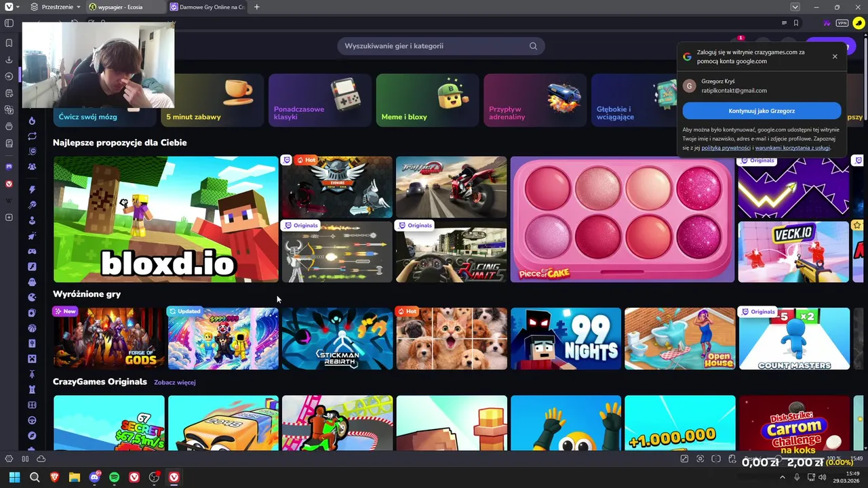Open the Meme i bloxy category
Image resolution: width=868 pixels, height=488 pixels.
point(427,100)
